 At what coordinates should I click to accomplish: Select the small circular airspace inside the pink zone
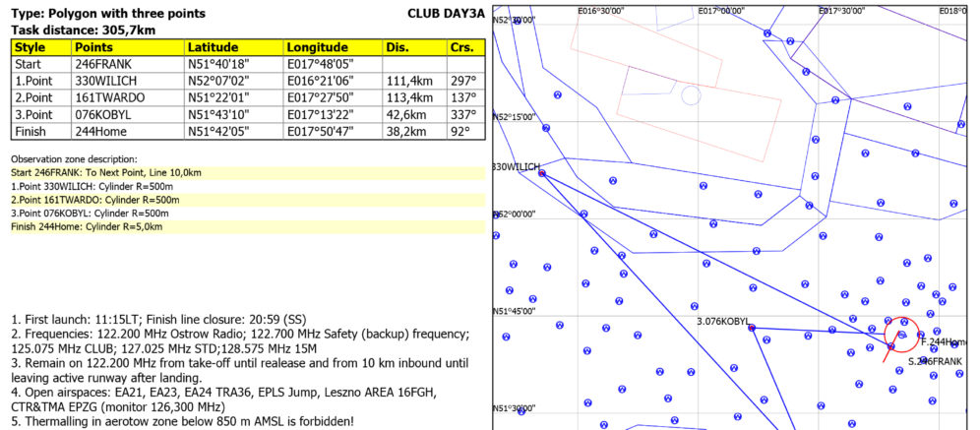click(691, 95)
